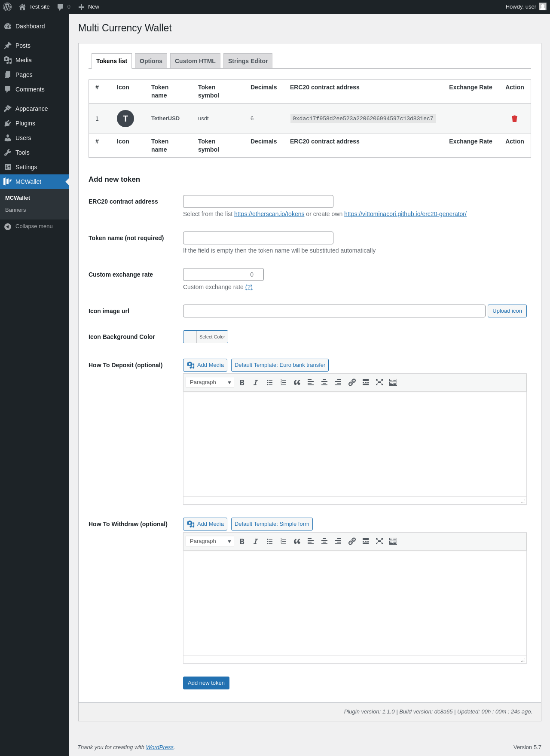Viewport: 550px width, 756px height.
Task: Insert Read More tag in Withdraw editor
Action: click(x=366, y=541)
